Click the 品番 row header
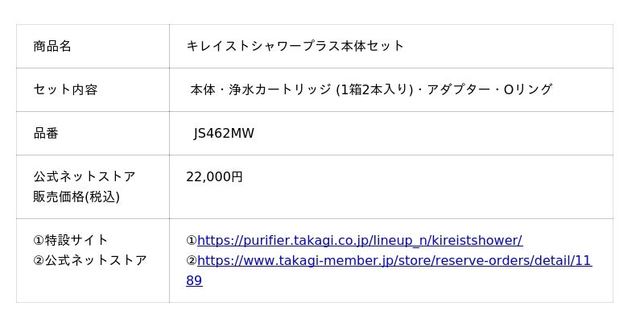644x327 pixels. pos(46,133)
